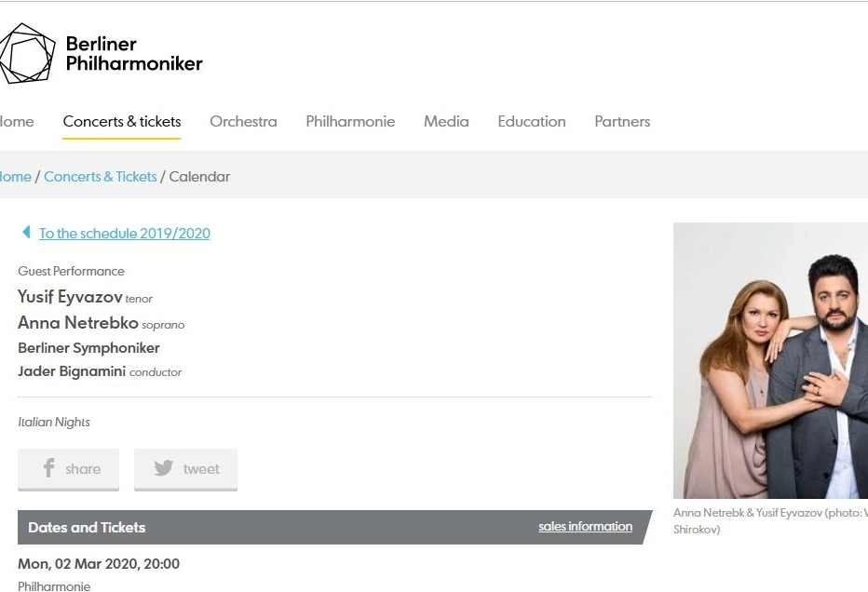
Task: Select the Partners menu item
Action: point(622,122)
